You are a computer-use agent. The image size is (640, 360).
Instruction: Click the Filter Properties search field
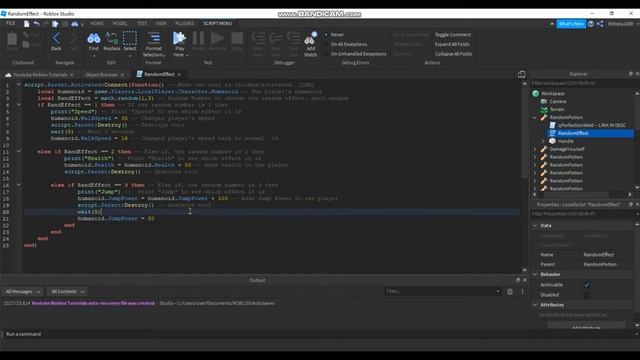coord(583,214)
